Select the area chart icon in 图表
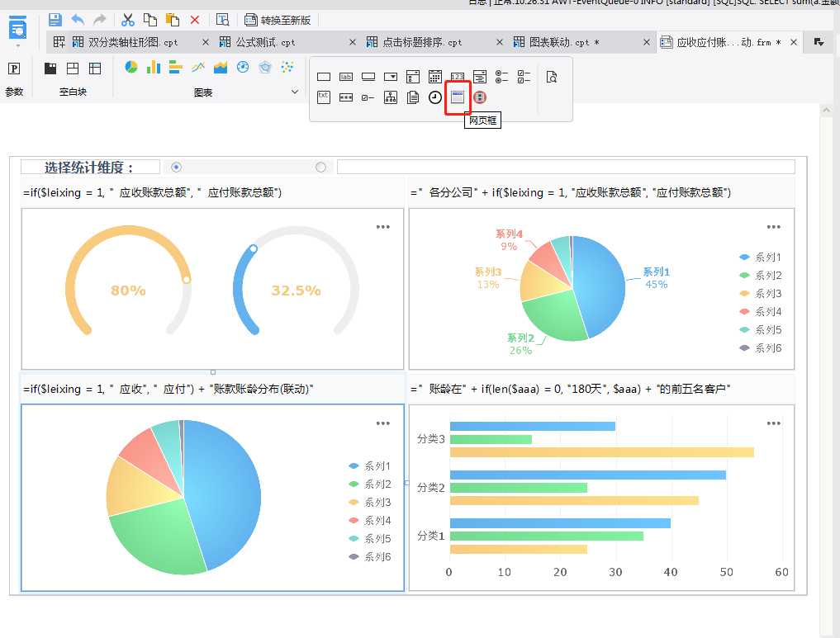840x638 pixels. 221,67
